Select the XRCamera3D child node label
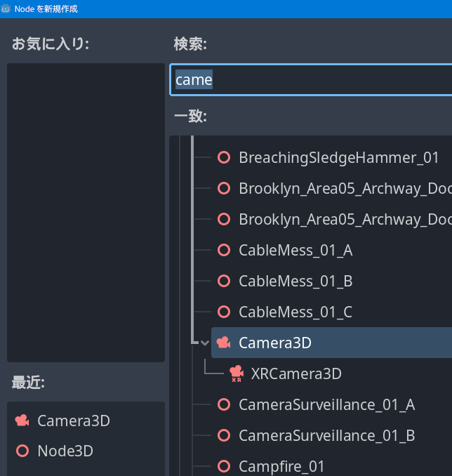The image size is (452, 476). (x=295, y=373)
